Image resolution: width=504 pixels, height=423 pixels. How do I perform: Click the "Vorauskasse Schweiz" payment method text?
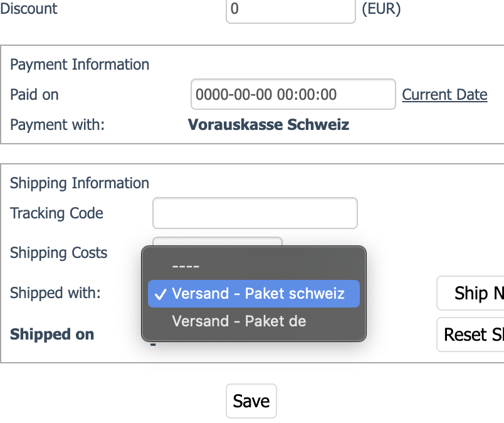(x=268, y=124)
